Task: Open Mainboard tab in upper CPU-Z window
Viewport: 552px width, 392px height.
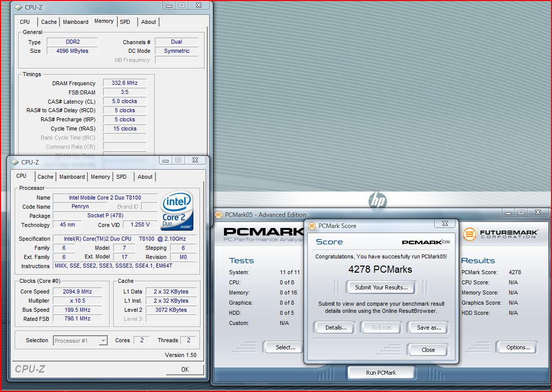Action: pyautogui.click(x=75, y=22)
